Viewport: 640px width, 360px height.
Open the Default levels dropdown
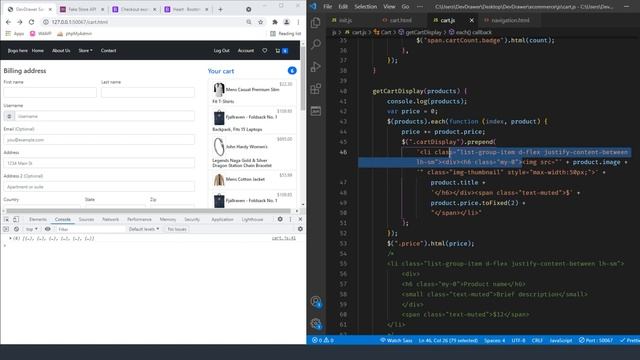(x=144, y=229)
